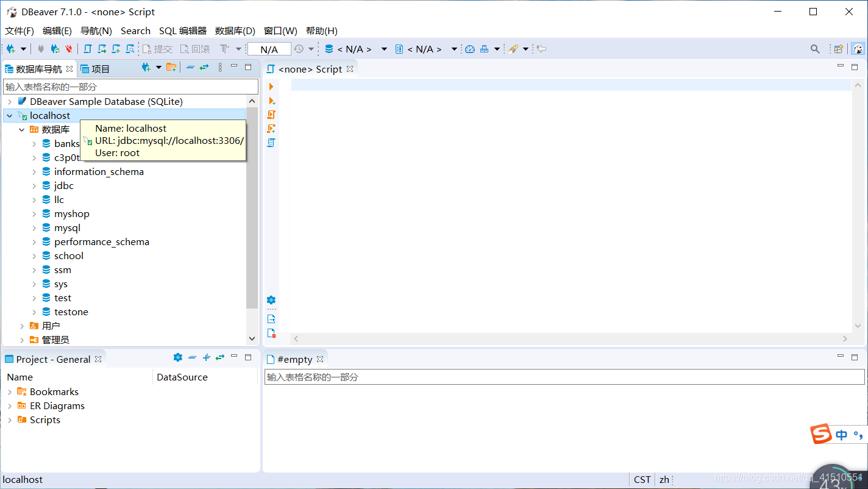Click the transaction log clock icon

pyautogui.click(x=299, y=49)
